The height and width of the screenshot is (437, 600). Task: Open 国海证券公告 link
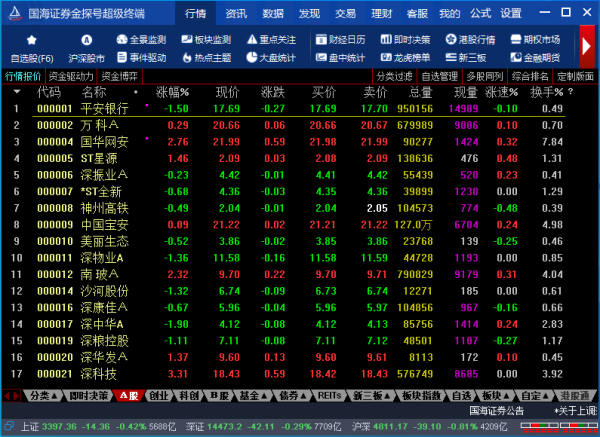click(x=496, y=411)
